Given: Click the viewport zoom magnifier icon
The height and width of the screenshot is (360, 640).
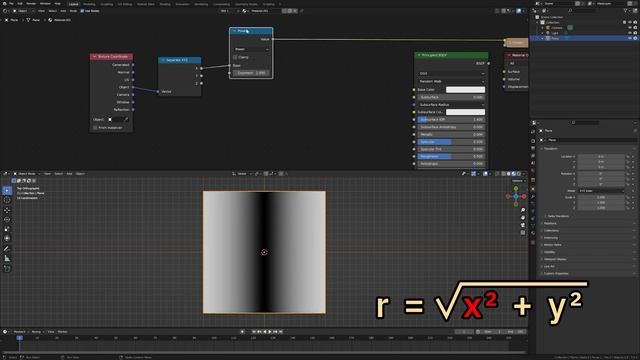Looking at the screenshot, I should coord(523,210).
